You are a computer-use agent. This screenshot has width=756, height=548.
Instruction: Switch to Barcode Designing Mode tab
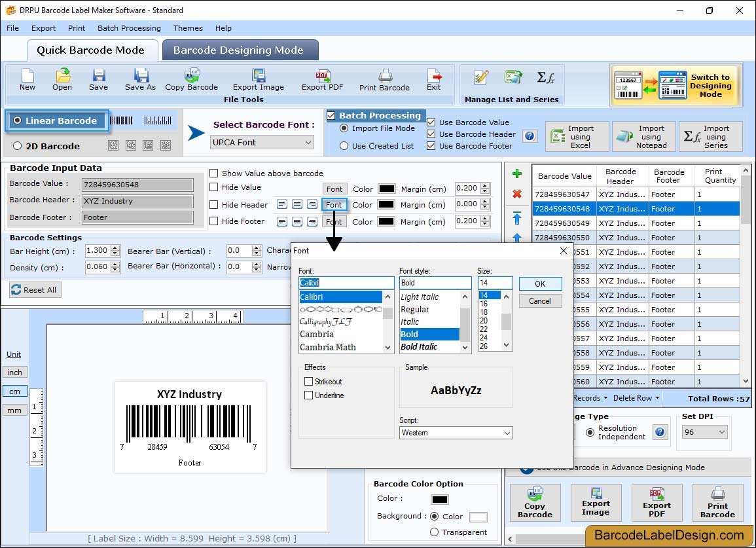(240, 50)
